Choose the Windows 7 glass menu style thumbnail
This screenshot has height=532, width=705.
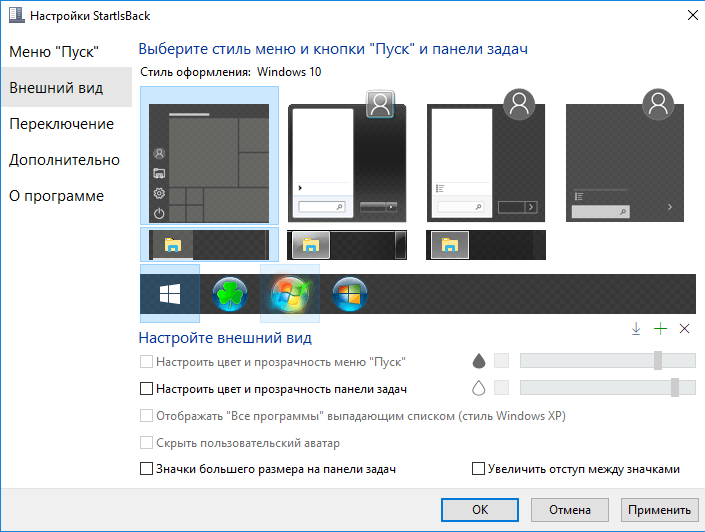click(x=347, y=156)
